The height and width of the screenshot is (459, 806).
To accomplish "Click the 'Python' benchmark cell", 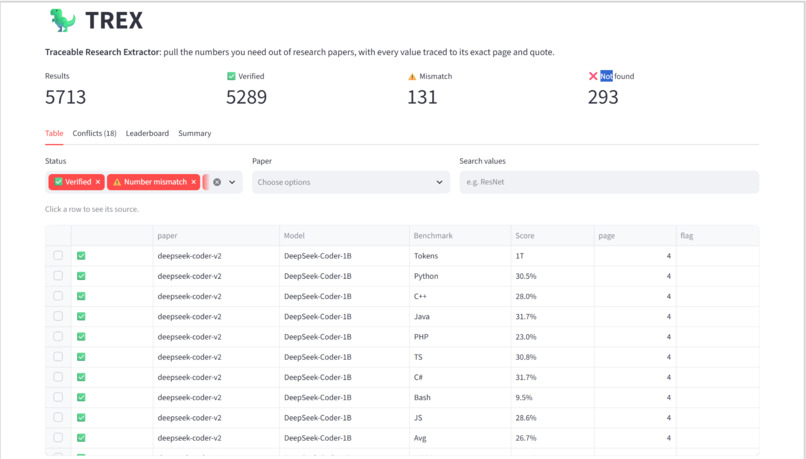I will 461,276.
